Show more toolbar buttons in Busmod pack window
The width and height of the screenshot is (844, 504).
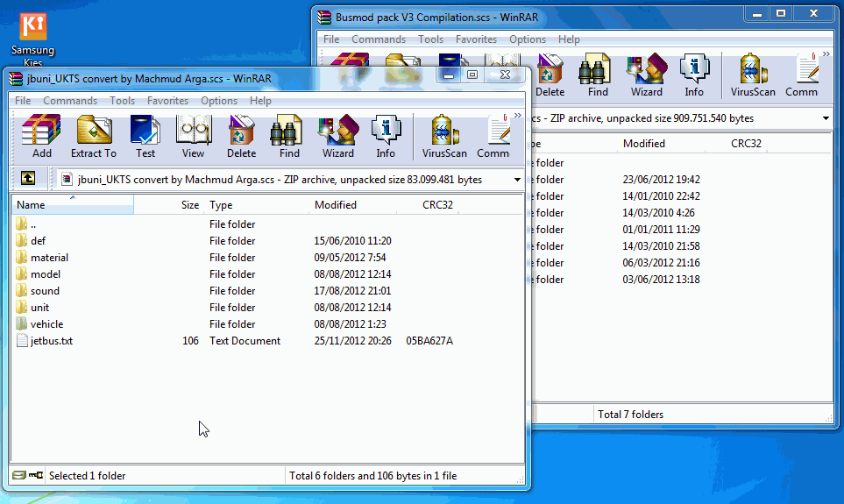tap(826, 53)
